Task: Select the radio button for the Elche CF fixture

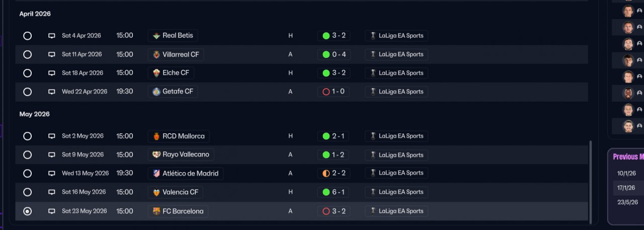Action: (28, 73)
